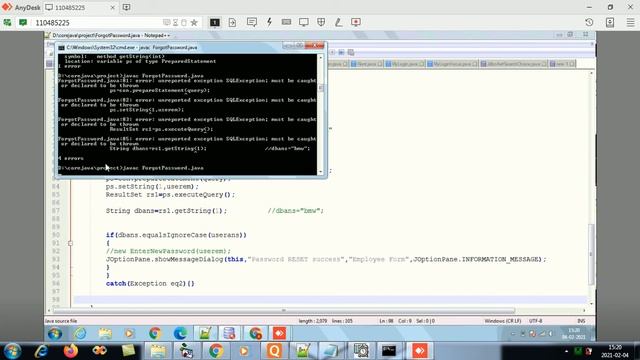640x360 pixels.
Task: Open the AnyDesk address book icon
Action: (x=610, y=22)
